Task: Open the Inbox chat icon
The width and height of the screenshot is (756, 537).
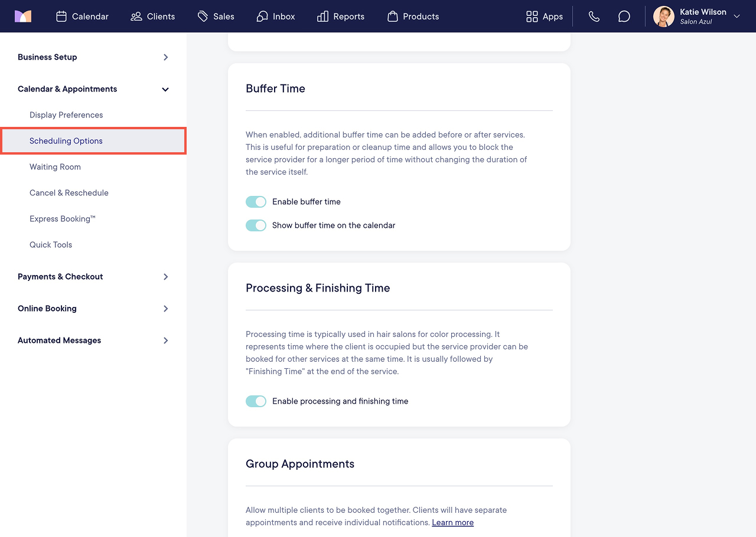Action: [x=262, y=17]
